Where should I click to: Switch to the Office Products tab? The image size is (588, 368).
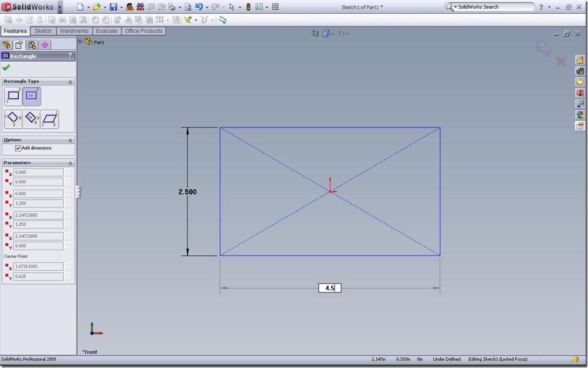pos(144,31)
